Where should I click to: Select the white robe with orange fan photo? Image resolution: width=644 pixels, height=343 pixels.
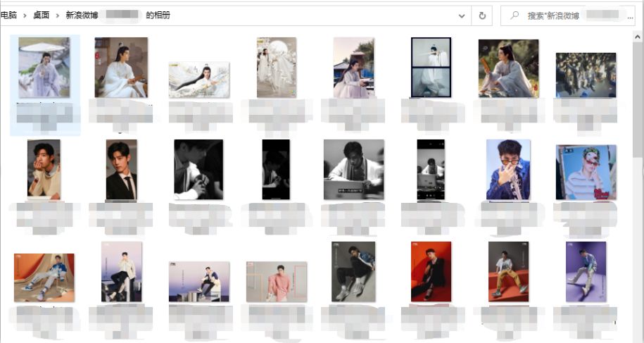508,68
